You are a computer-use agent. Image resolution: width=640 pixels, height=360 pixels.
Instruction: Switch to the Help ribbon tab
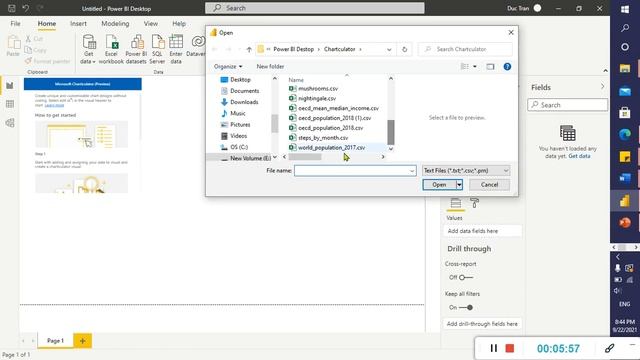[179, 24]
